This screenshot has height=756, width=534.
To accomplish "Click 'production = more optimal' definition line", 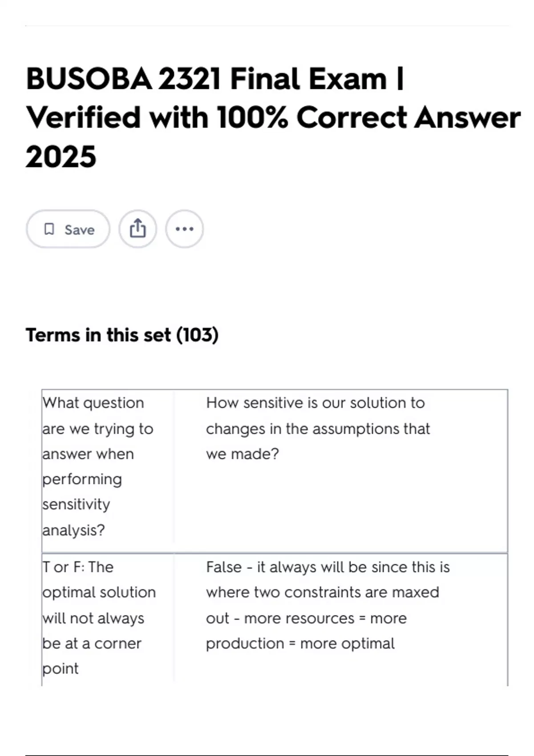I will pos(300,643).
